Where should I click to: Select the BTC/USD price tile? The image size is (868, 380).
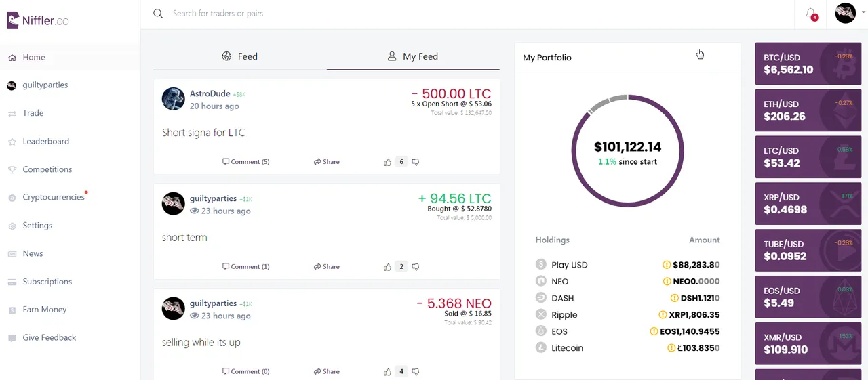(x=799, y=64)
